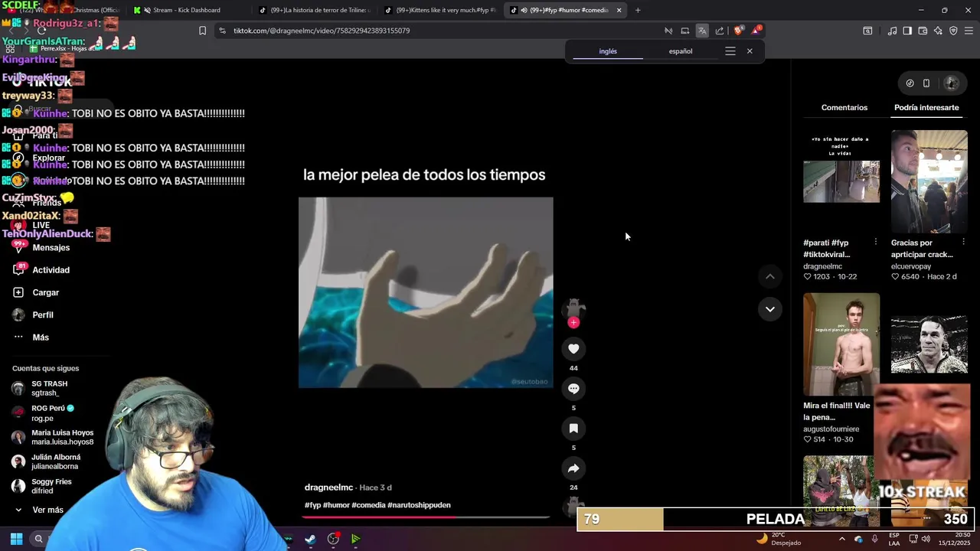Open the Más menu in sidebar
The height and width of the screenshot is (551, 980).
(x=41, y=337)
